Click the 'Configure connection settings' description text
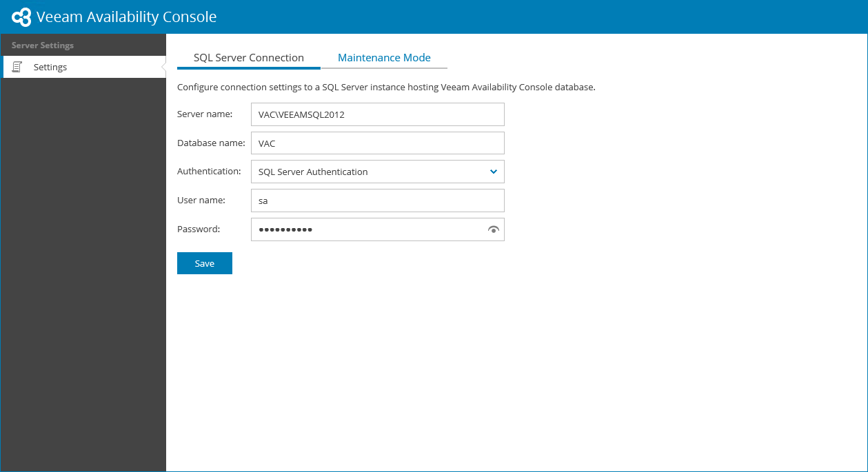Viewport: 868px width, 472px height. click(386, 88)
